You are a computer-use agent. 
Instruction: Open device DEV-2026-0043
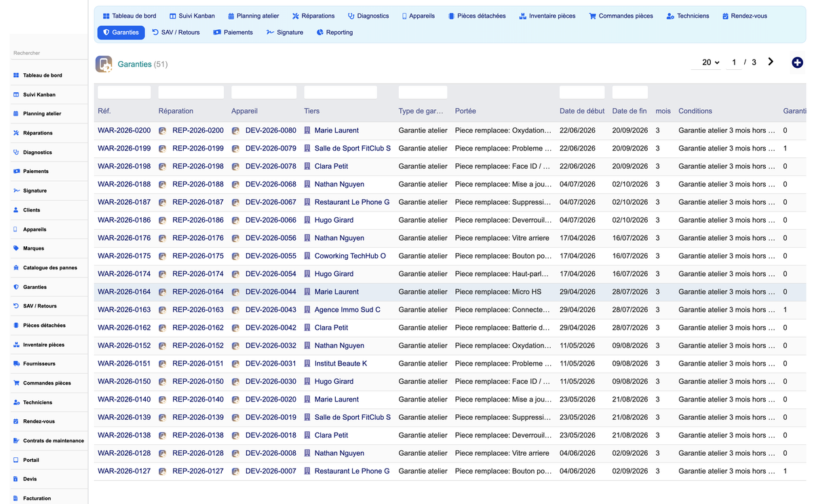pos(271,310)
